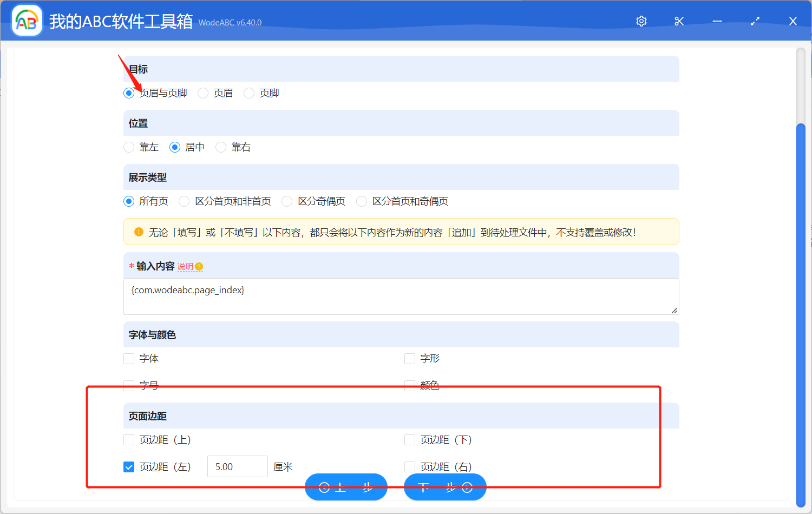Click the expand arrows icon in the title bar
The image size is (812, 514).
755,21
